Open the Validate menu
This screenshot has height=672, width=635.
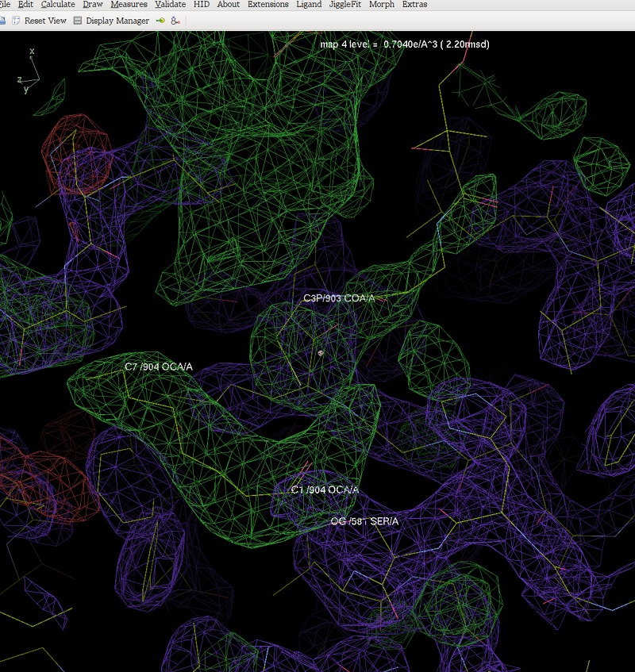[170, 5]
